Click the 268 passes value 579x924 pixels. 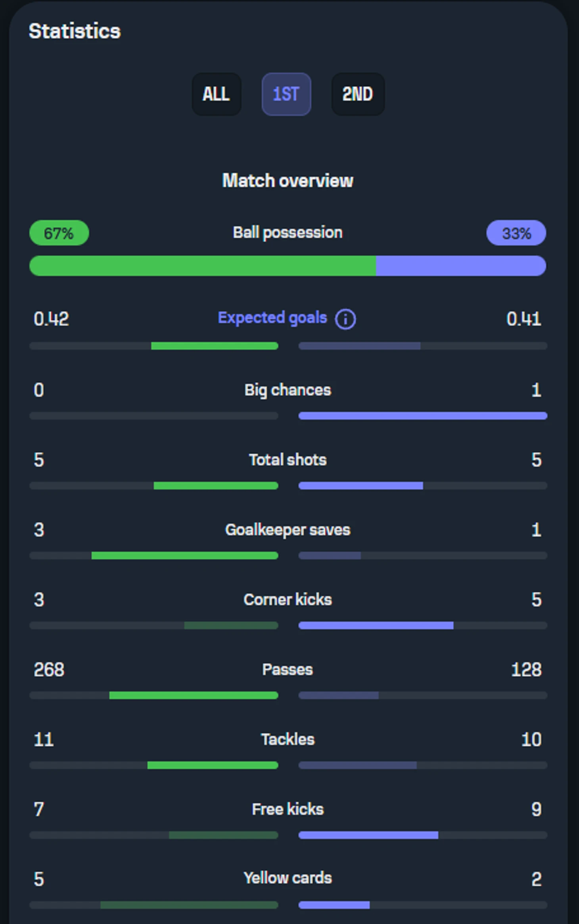pyautogui.click(x=49, y=670)
